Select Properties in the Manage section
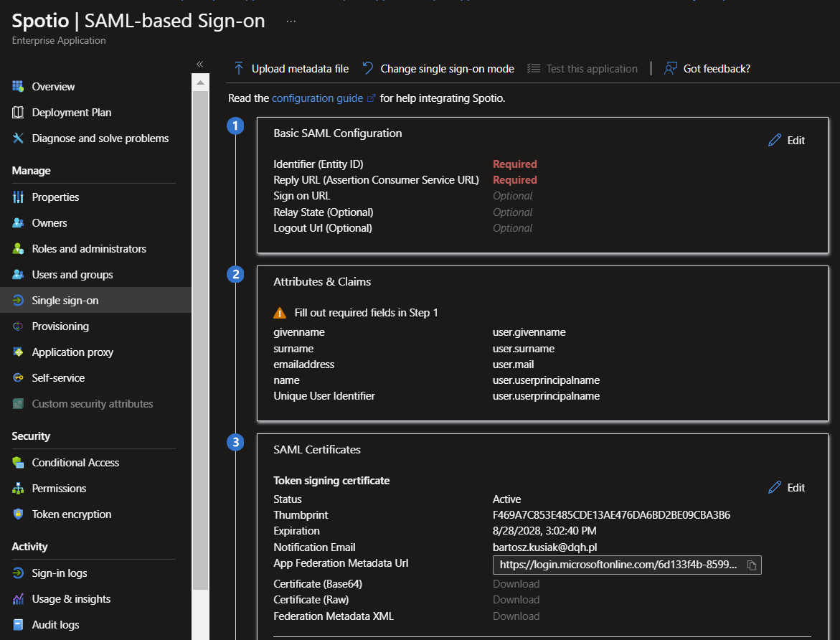 coord(56,197)
